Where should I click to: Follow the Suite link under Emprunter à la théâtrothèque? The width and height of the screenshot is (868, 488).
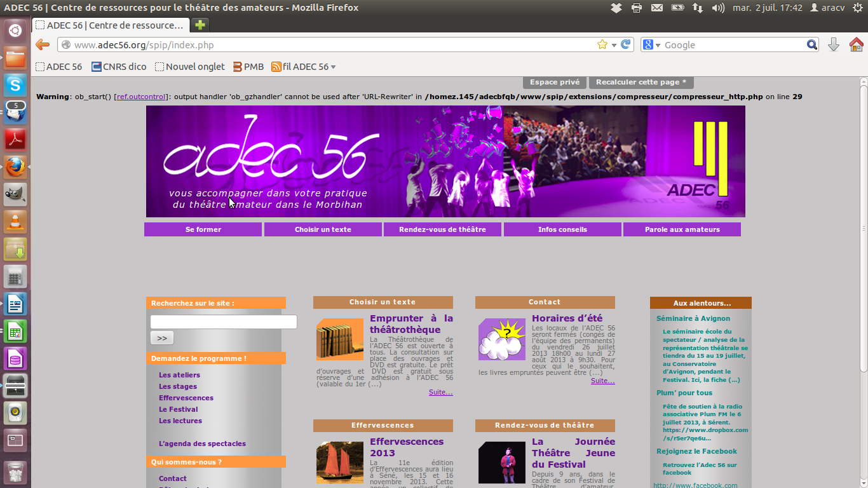coord(441,393)
